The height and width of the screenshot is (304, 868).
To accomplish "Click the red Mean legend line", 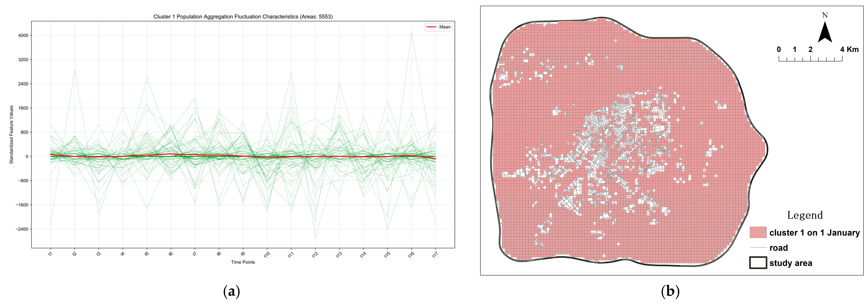I will 431,27.
